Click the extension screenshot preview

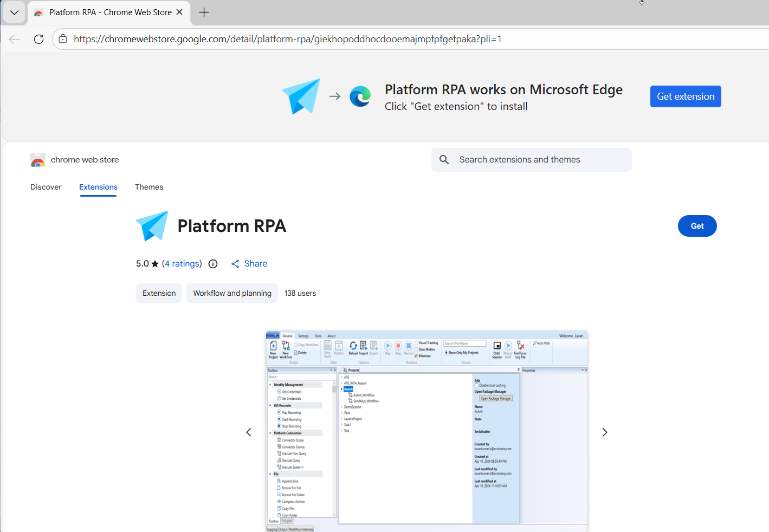(426, 431)
